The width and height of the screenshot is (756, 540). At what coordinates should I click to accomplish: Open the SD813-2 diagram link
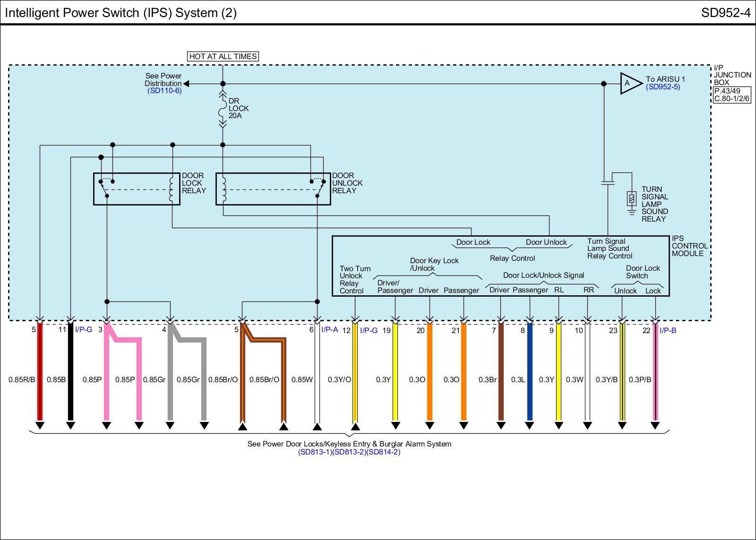349,452
